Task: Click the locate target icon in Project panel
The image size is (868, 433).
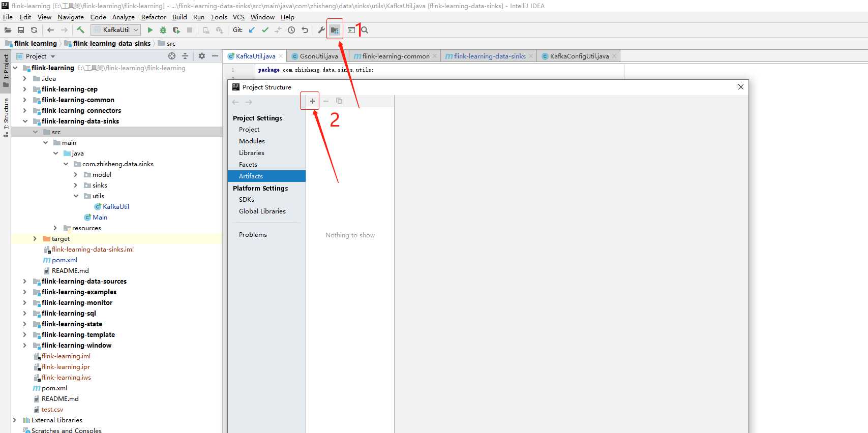Action: (172, 56)
